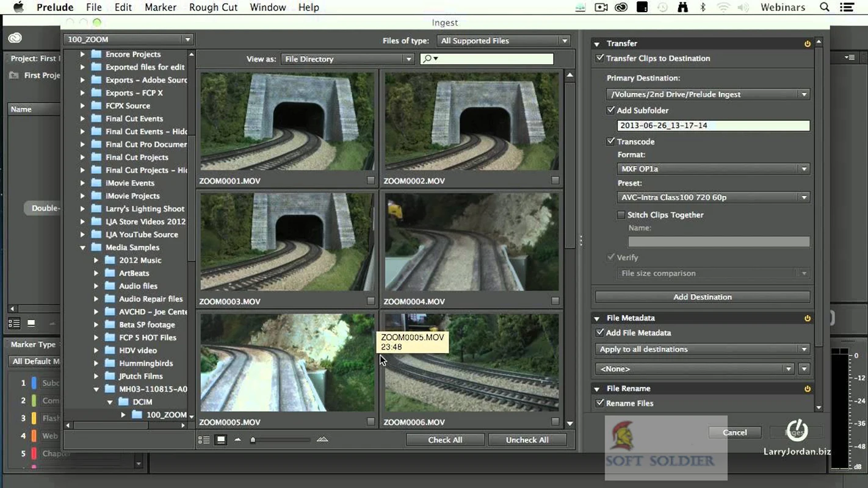This screenshot has width=868, height=488.
Task: Select the ZOOM0003.MOV thumbnail
Action: tap(286, 241)
